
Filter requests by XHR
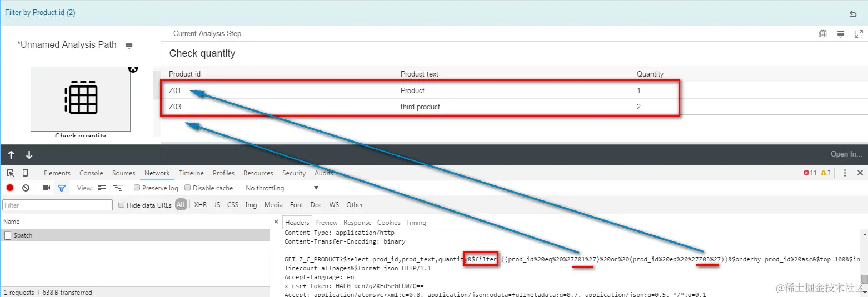pyautogui.click(x=200, y=205)
